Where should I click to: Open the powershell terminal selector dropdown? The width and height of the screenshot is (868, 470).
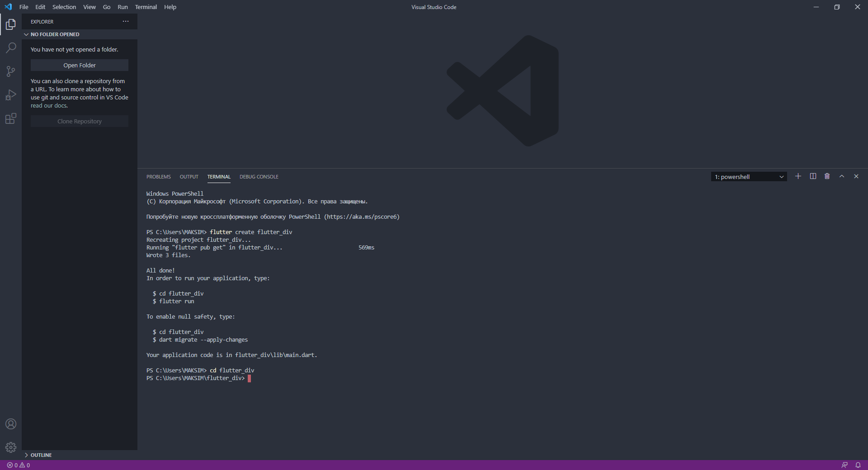point(749,177)
